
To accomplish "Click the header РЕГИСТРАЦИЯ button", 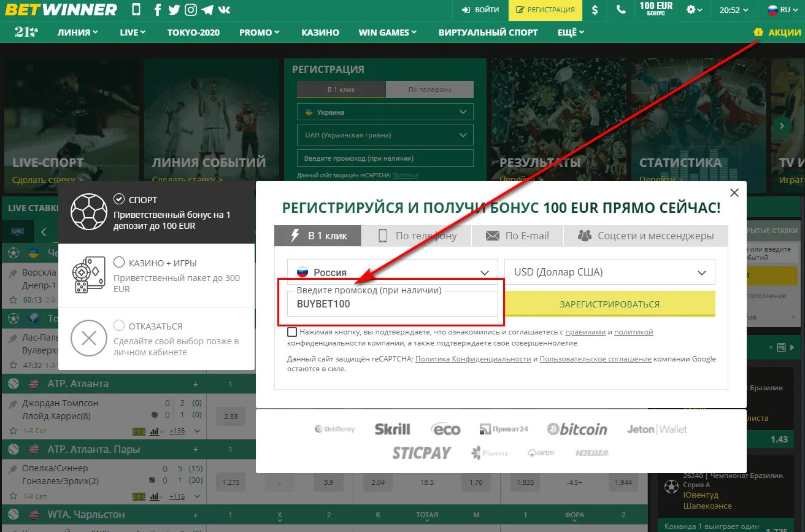I will 545,10.
